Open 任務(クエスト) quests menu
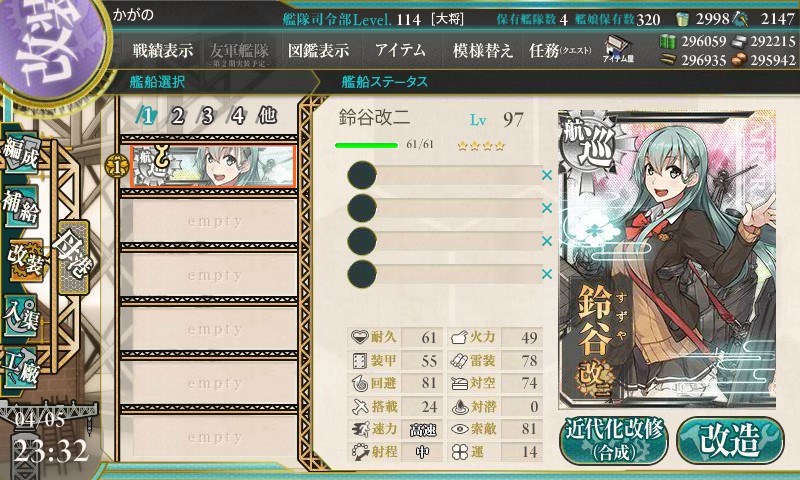This screenshot has height=480, width=800. click(560, 50)
